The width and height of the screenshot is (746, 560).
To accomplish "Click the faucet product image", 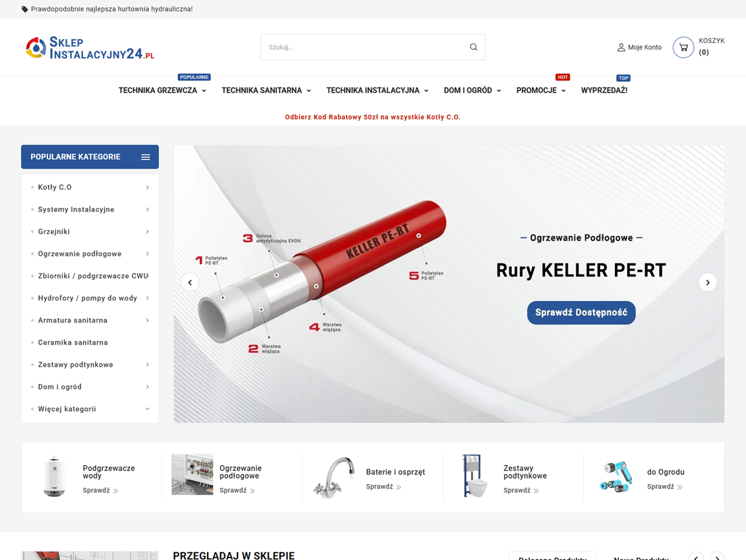I will (334, 477).
